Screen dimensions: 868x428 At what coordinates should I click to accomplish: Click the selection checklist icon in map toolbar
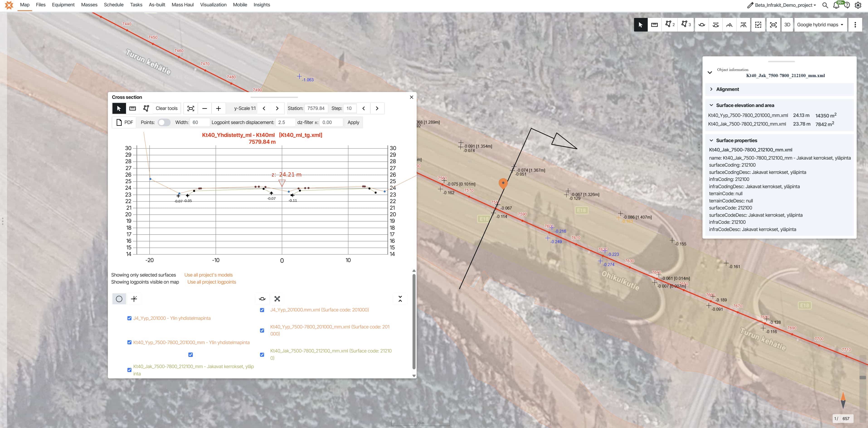758,25
